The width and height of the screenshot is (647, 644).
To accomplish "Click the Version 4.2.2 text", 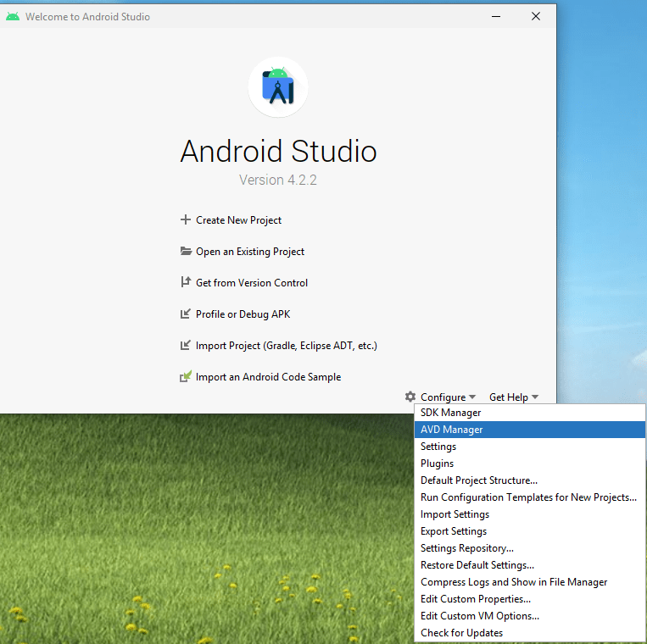I will 277,180.
